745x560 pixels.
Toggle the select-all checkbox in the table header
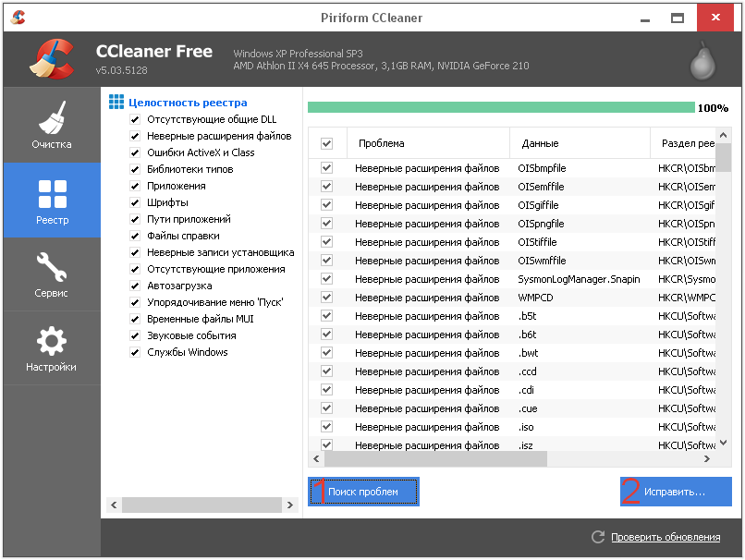[326, 143]
